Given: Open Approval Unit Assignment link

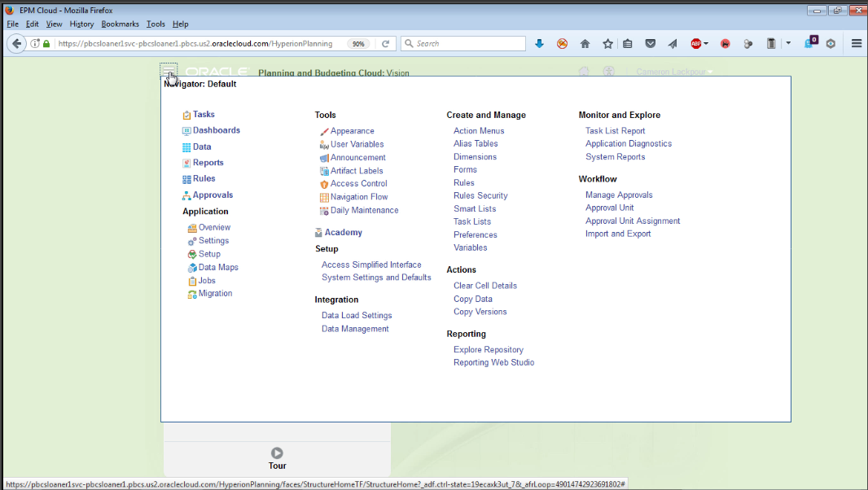Looking at the screenshot, I should click(633, 221).
